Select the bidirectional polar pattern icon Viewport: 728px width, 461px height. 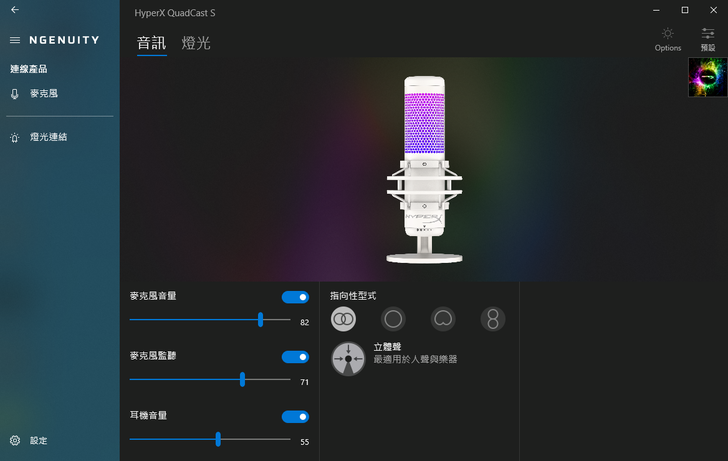[x=493, y=319]
